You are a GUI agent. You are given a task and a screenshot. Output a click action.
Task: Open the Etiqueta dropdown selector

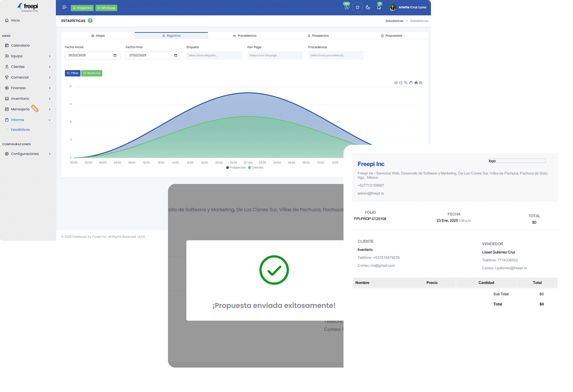pyautogui.click(x=214, y=55)
